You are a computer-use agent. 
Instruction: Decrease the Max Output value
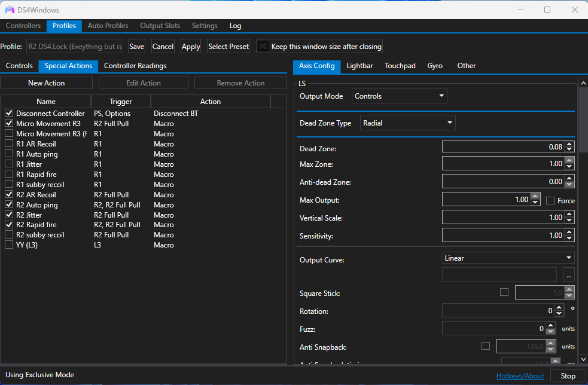(535, 203)
